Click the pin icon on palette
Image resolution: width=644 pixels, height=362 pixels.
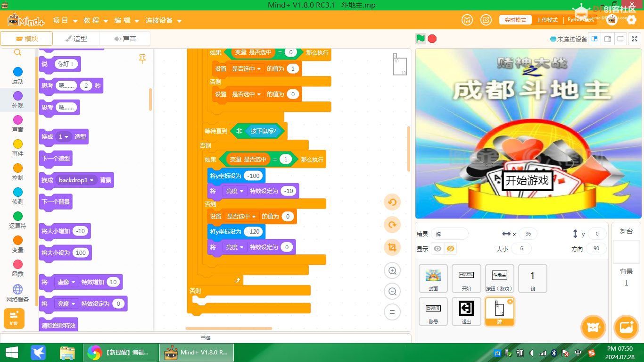click(142, 59)
